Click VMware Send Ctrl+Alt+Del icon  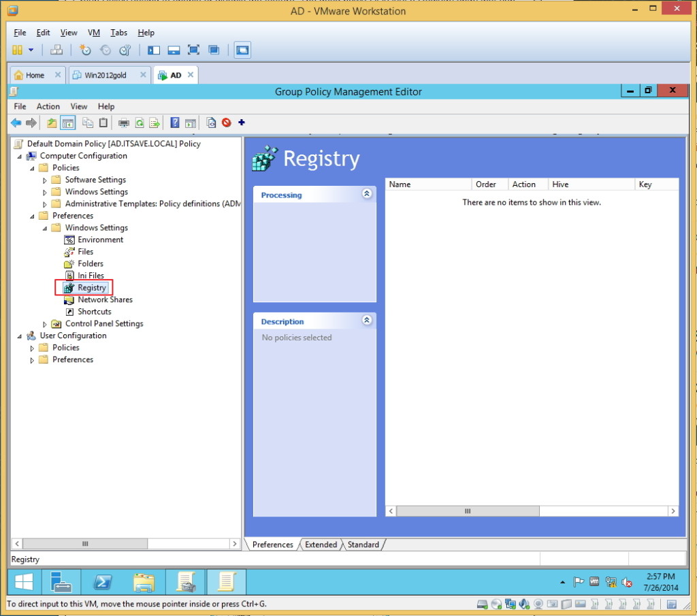click(x=56, y=50)
